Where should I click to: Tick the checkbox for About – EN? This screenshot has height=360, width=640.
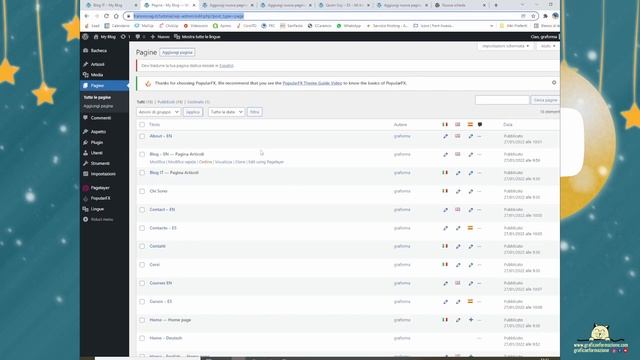click(x=142, y=136)
